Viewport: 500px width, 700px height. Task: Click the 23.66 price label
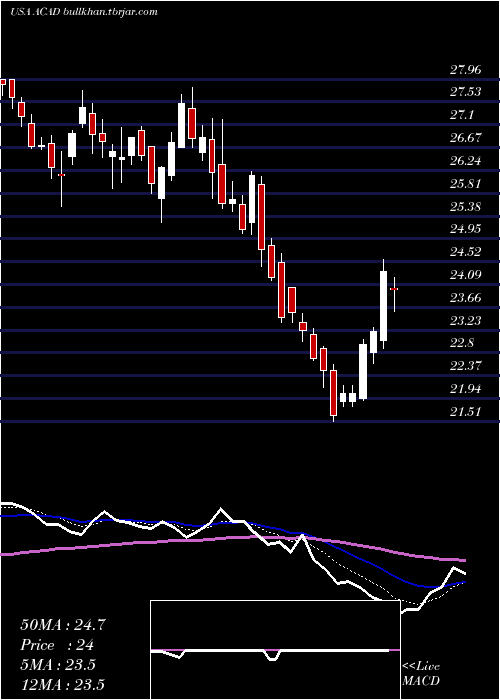465,298
